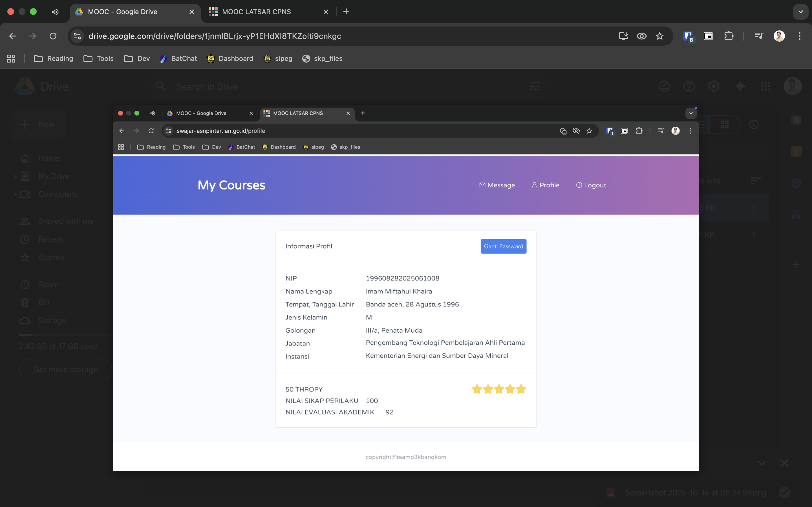The height and width of the screenshot is (507, 812).
Task: Open the Apps grid in bookmarks bar
Action: [x=11, y=58]
